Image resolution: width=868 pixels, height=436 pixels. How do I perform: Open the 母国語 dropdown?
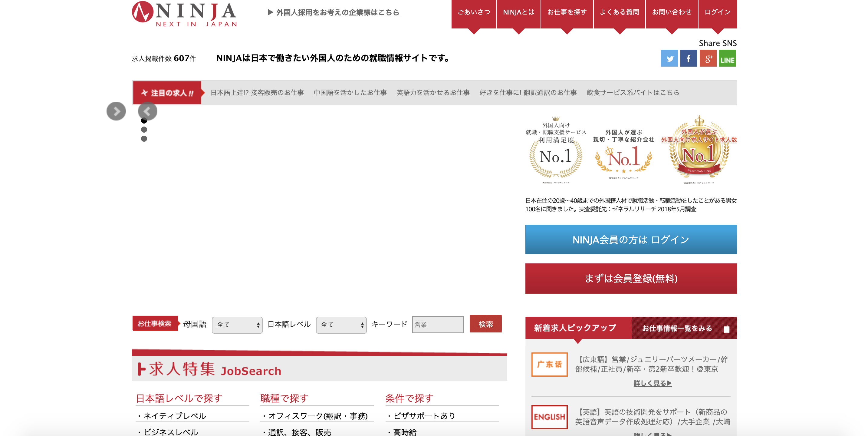(237, 325)
